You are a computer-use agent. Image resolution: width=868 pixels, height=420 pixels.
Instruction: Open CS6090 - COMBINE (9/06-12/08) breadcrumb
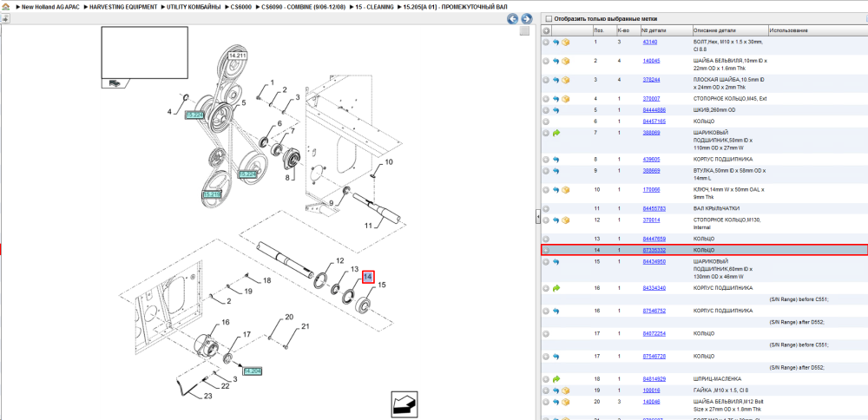(x=305, y=7)
